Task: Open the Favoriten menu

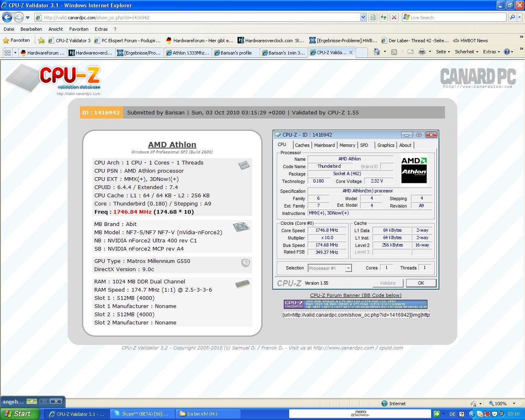Action: click(x=79, y=29)
